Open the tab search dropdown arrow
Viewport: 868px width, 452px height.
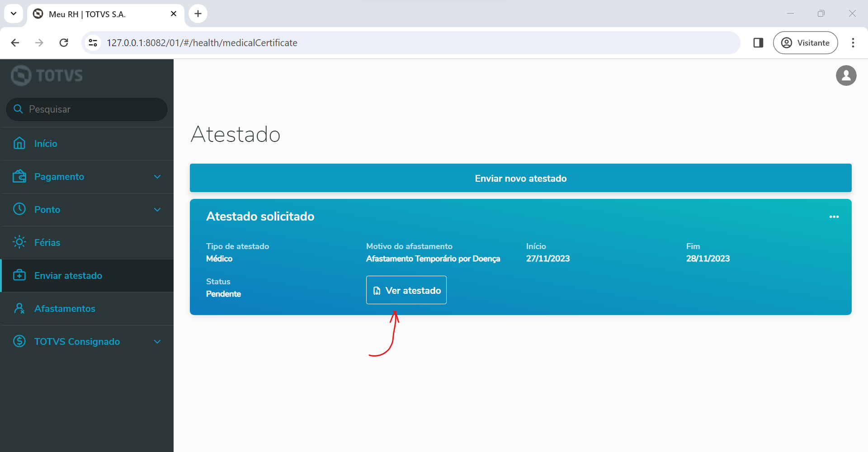(x=14, y=14)
